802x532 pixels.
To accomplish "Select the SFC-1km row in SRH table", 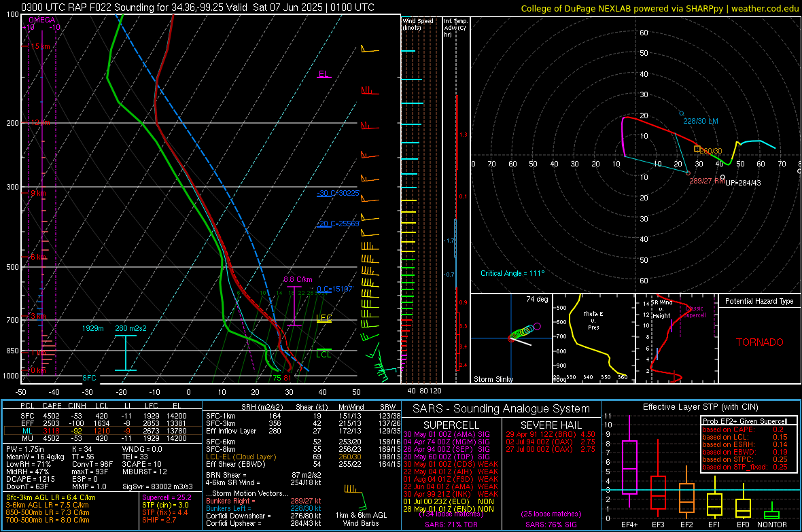I will 302,416.
